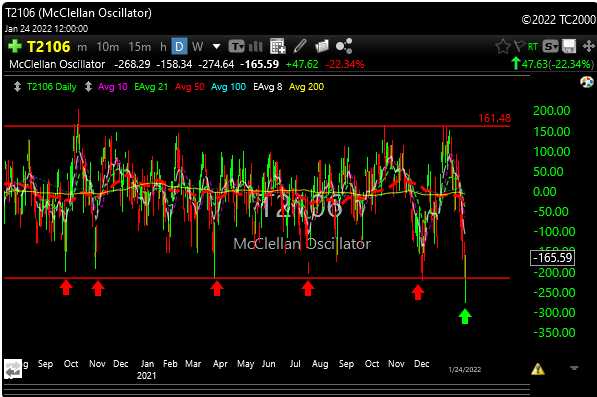Select the pencil drawing tool

coord(300,46)
